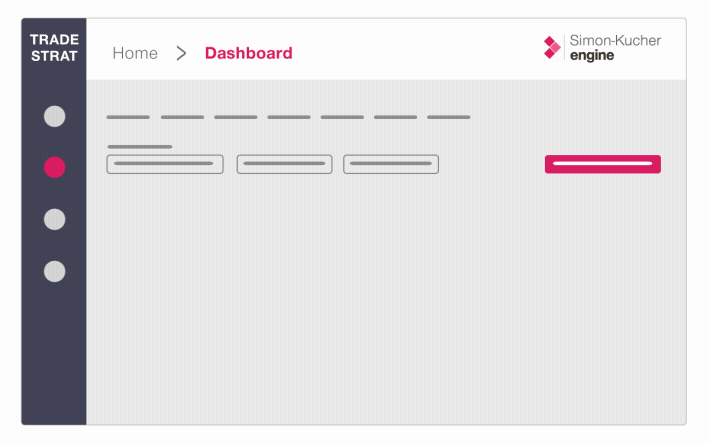This screenshot has width=710, height=444.
Task: Go to Home in the breadcrumb
Action: click(x=135, y=54)
